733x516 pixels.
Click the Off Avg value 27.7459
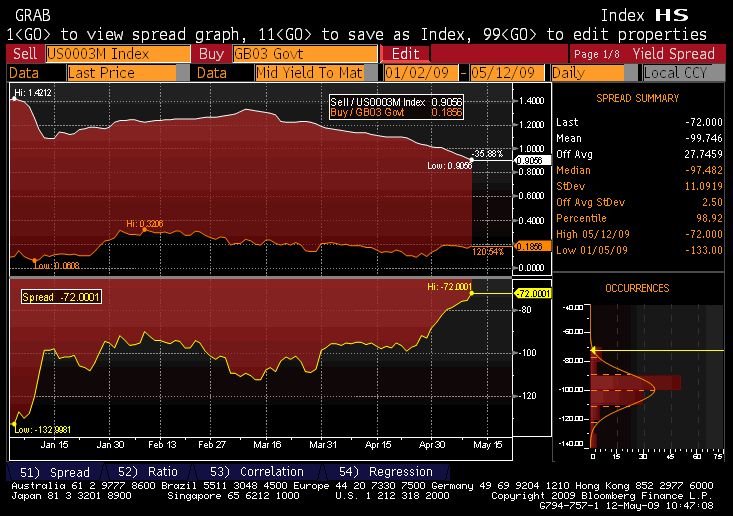click(x=704, y=154)
